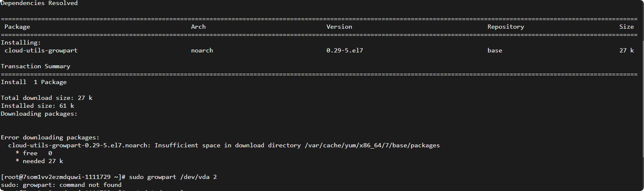Click the 'Install 1 Package' line
The width and height of the screenshot is (644, 191).
click(34, 82)
